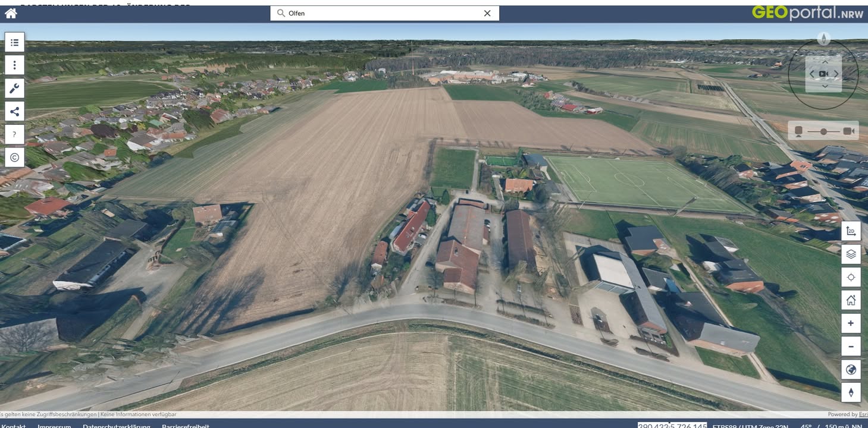The width and height of the screenshot is (868, 428).
Task: Open the three-dot more options menu
Action: [x=15, y=65]
